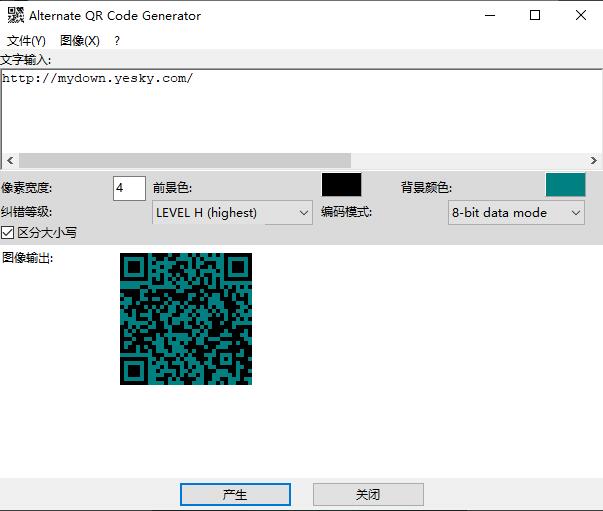Toggle the 区分大小写 case-sensitive checkbox
This screenshot has height=511, width=603.
[8, 233]
